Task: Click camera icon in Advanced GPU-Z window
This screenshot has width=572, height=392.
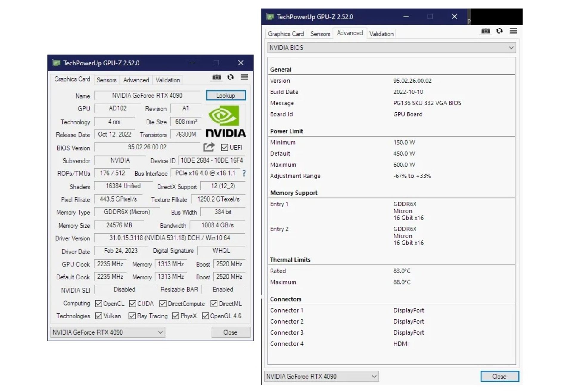Action: click(x=486, y=31)
